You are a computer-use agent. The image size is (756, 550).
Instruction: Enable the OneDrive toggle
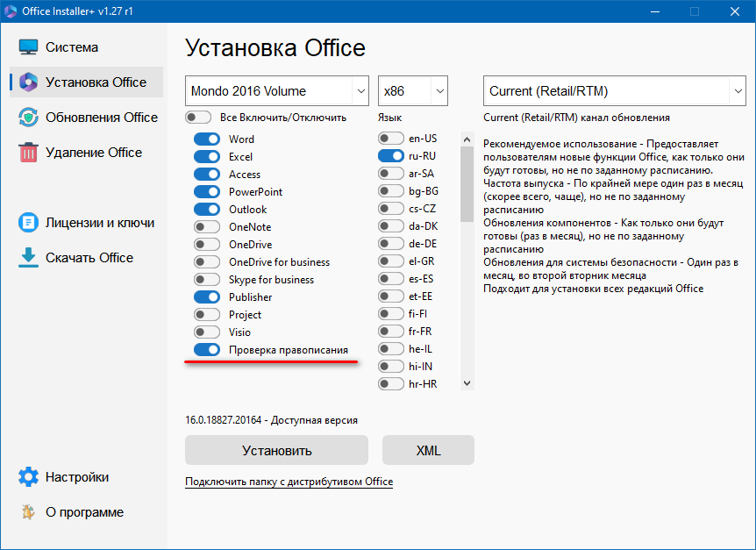(207, 245)
